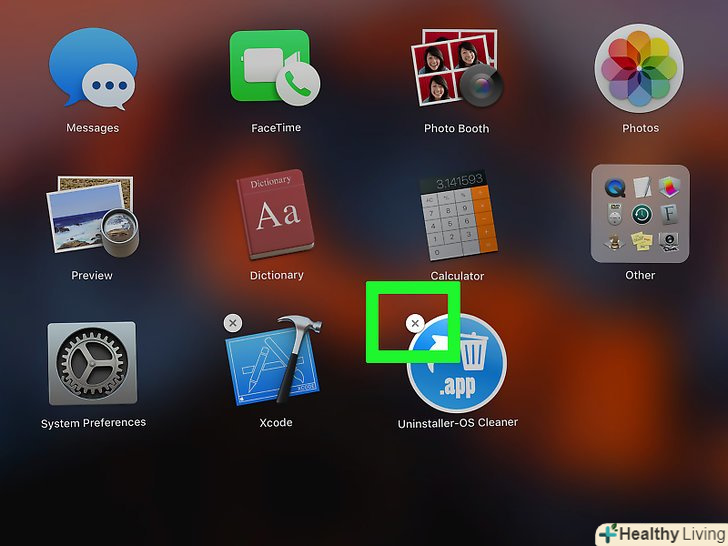Launch the Photos app
Image resolution: width=728 pixels, height=546 pixels.
[x=639, y=68]
